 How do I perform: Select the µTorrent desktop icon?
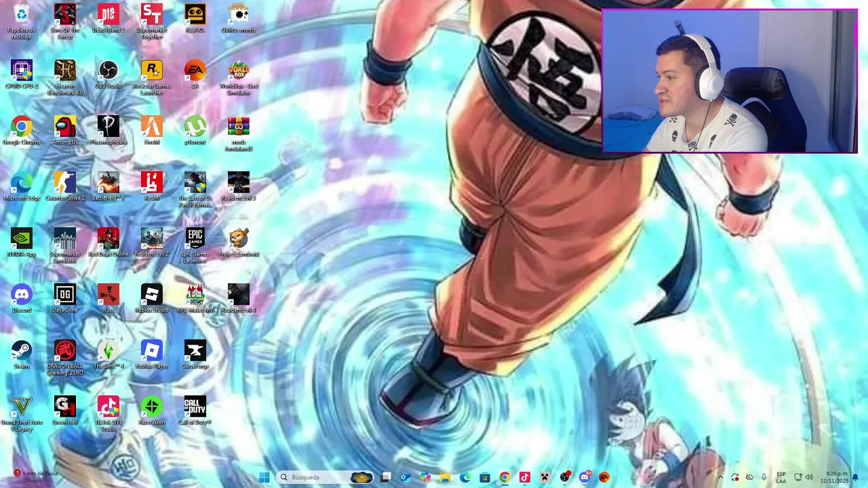[195, 131]
